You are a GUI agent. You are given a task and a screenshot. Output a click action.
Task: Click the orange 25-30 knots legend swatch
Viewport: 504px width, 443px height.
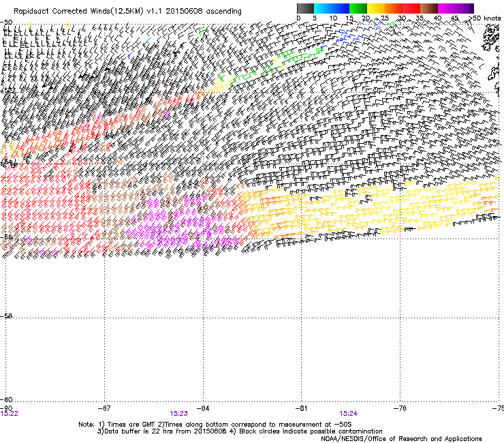(394, 8)
